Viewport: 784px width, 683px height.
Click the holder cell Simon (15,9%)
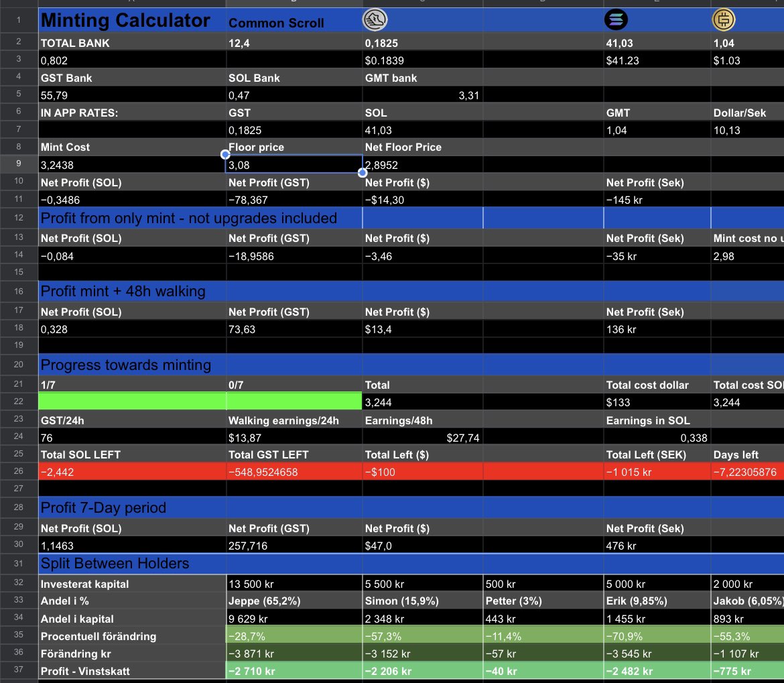pyautogui.click(x=423, y=601)
